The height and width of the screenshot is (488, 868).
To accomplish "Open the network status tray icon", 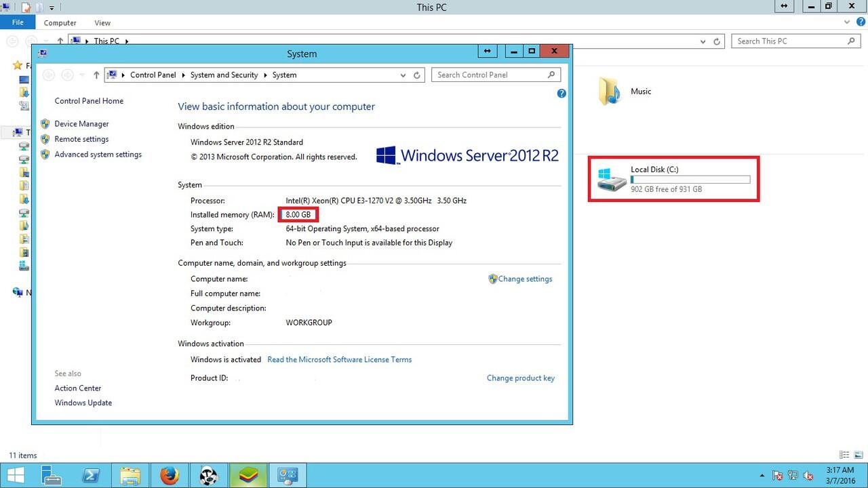I will pyautogui.click(x=793, y=476).
